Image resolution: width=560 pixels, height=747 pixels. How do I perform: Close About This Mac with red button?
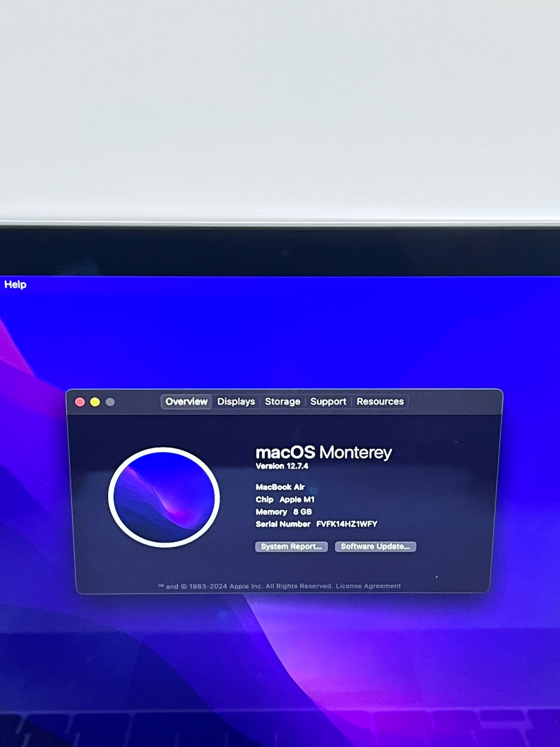click(80, 402)
